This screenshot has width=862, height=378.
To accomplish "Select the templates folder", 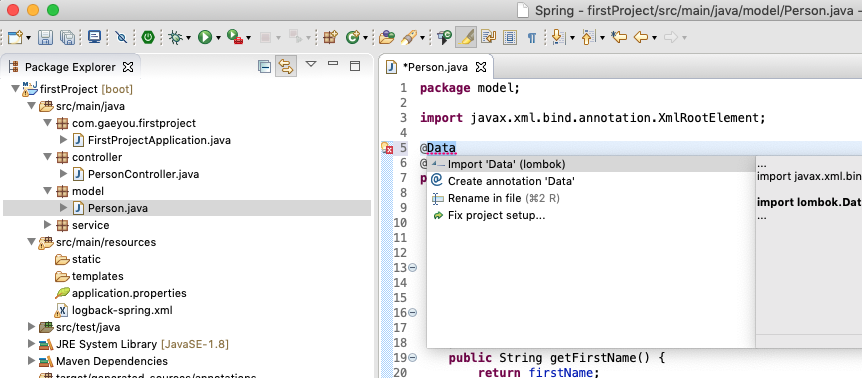I will coord(97,276).
